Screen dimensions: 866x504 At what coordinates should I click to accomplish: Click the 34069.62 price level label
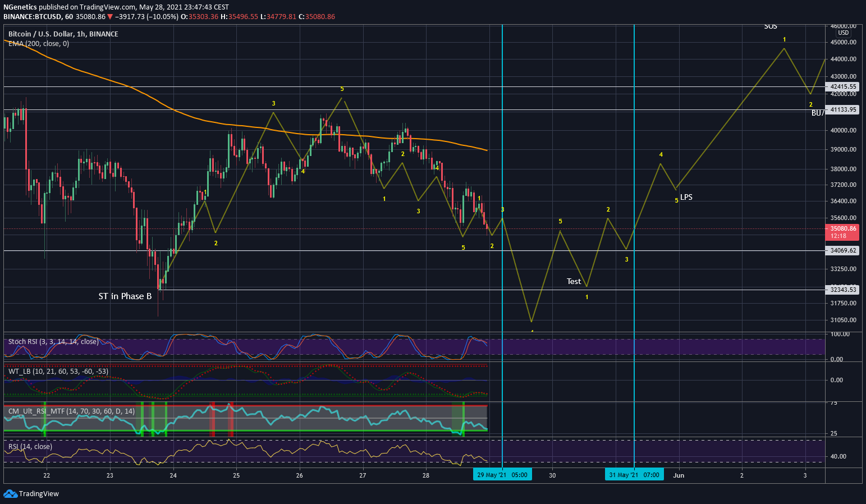[x=844, y=251]
